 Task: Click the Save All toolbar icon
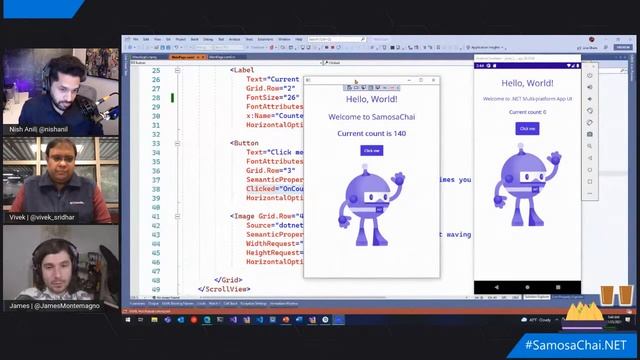(x=168, y=47)
